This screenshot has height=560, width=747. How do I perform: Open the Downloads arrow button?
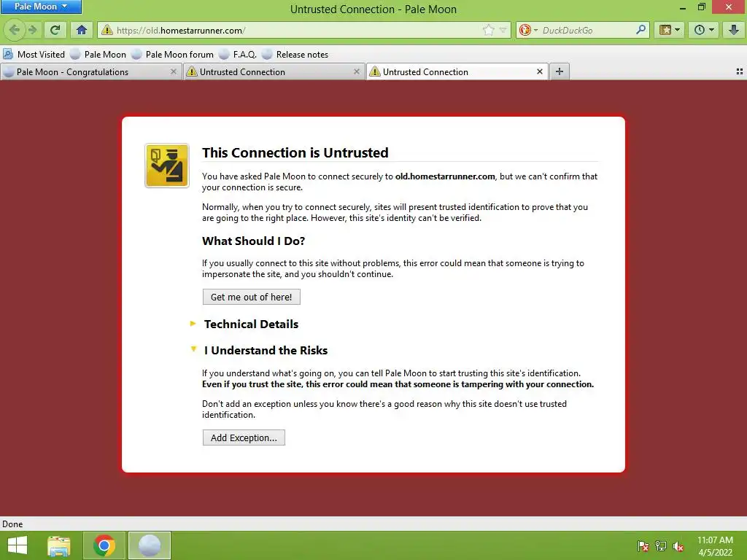(734, 30)
